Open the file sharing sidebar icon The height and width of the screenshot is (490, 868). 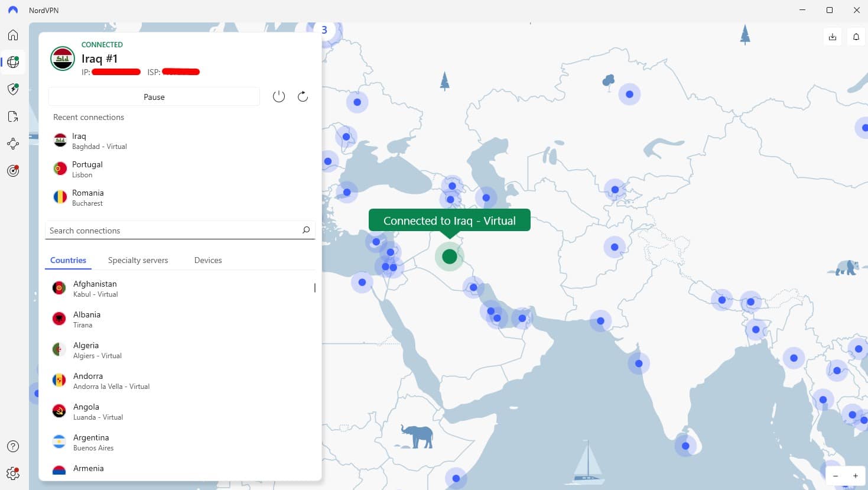click(13, 116)
